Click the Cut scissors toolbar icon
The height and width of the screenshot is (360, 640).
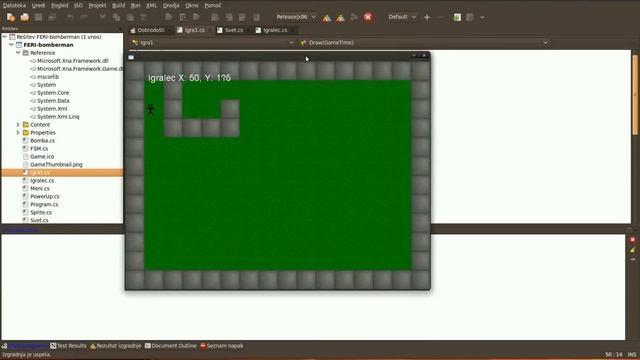102,17
